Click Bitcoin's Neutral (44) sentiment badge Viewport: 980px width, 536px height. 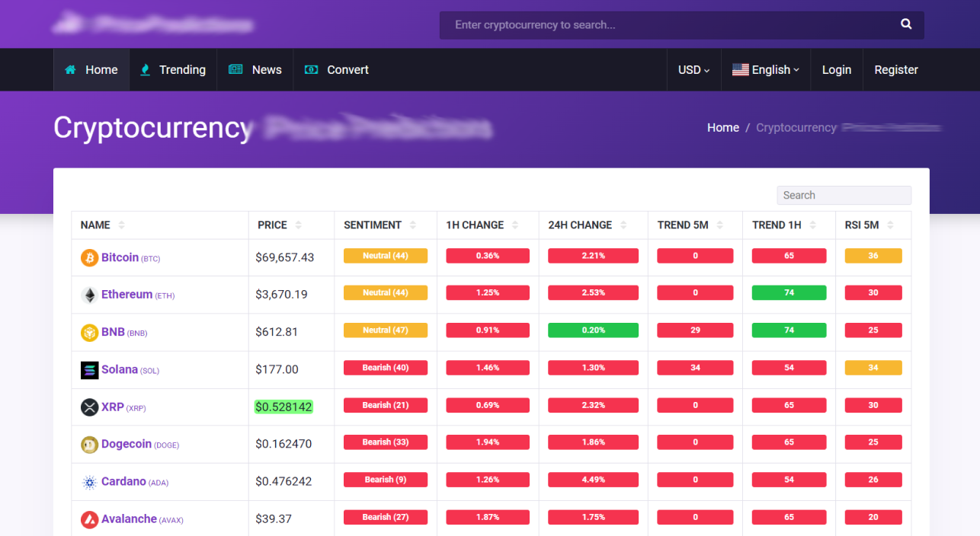coord(386,256)
